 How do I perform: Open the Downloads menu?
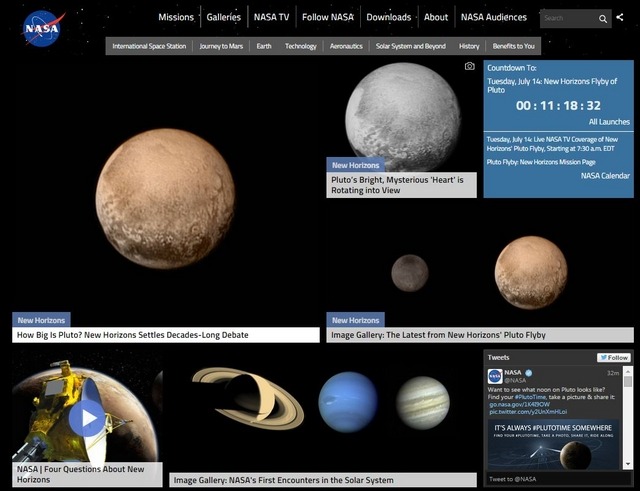tap(389, 17)
